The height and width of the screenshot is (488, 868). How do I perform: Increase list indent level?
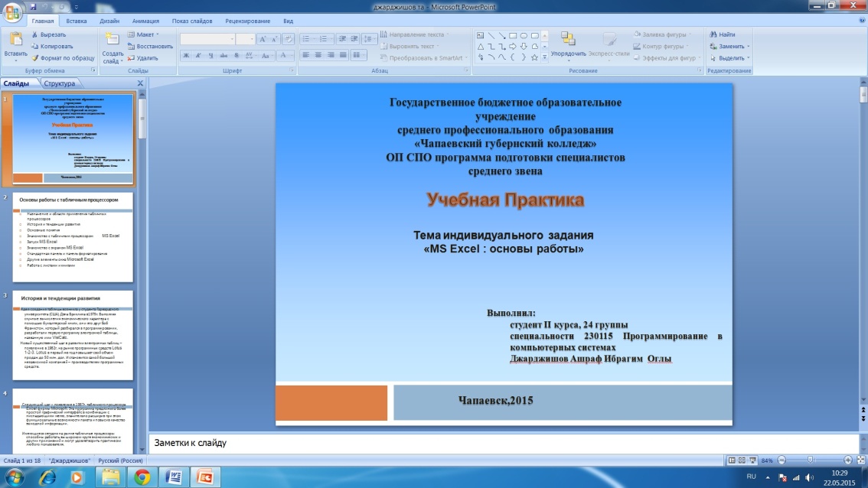(x=354, y=39)
